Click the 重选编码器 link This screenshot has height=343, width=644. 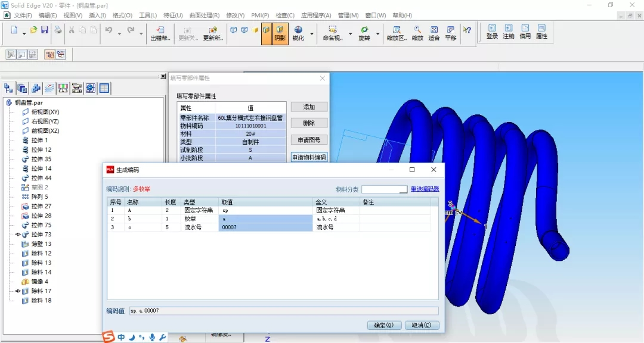pyautogui.click(x=425, y=189)
